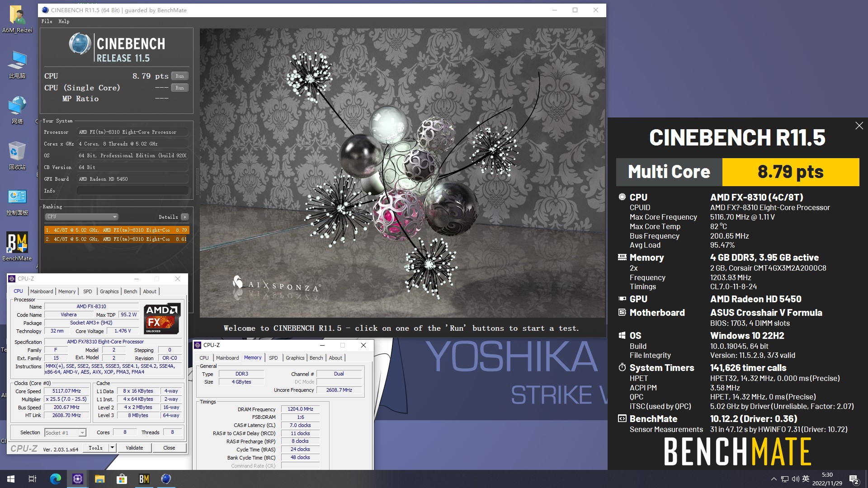Click the Core Speed 5117.07 MHz value

coord(66,391)
